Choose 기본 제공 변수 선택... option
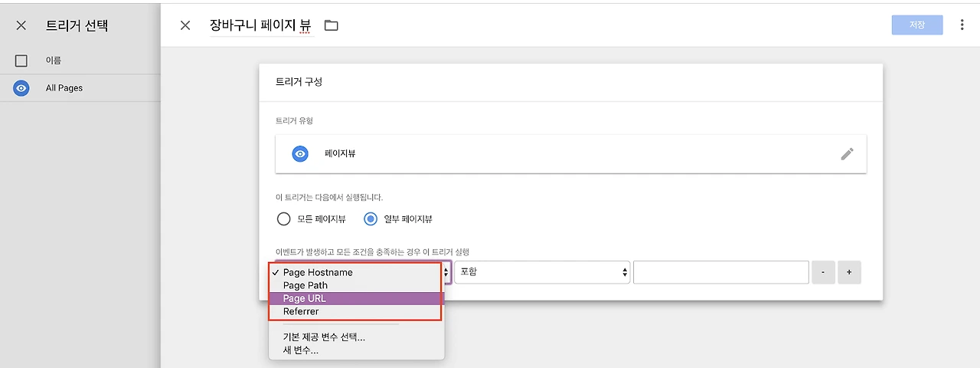The height and width of the screenshot is (368, 980). pyautogui.click(x=356, y=337)
